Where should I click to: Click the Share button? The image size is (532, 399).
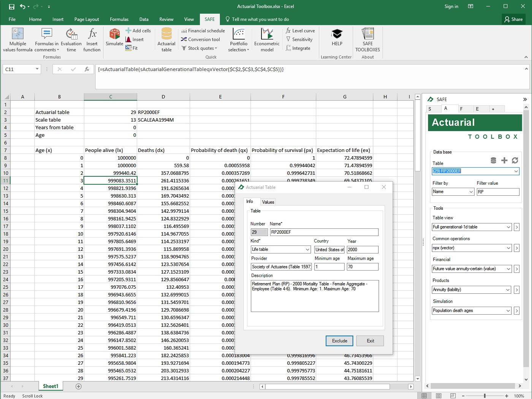click(x=513, y=19)
